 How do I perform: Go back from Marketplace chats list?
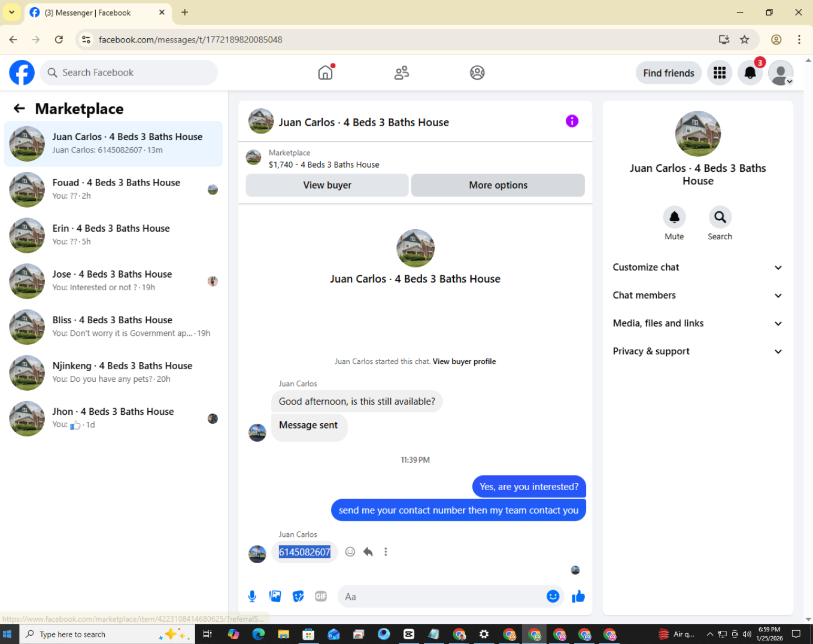click(19, 108)
